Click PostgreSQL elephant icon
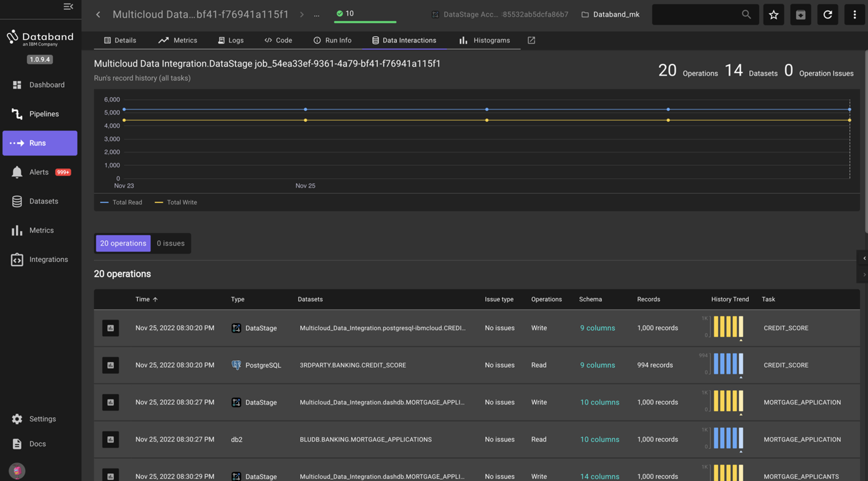868x481 pixels. tap(236, 365)
